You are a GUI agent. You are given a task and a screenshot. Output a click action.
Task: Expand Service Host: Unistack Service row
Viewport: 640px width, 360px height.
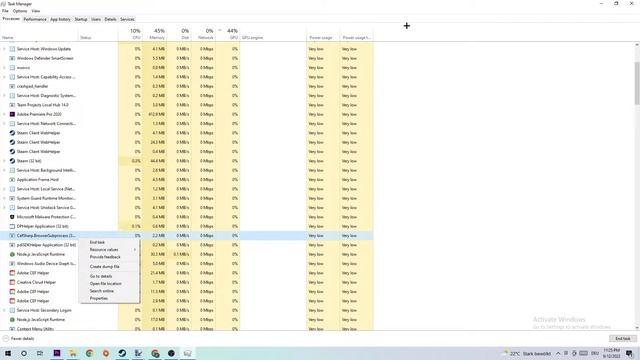4,208
